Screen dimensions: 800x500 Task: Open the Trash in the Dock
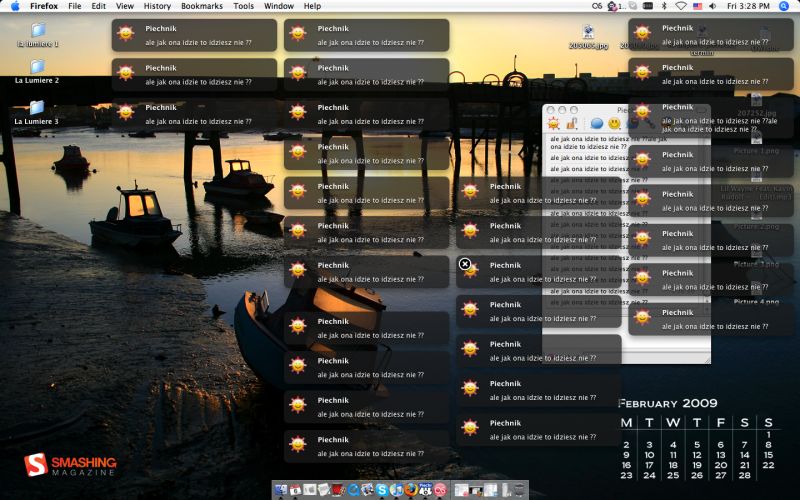519,490
